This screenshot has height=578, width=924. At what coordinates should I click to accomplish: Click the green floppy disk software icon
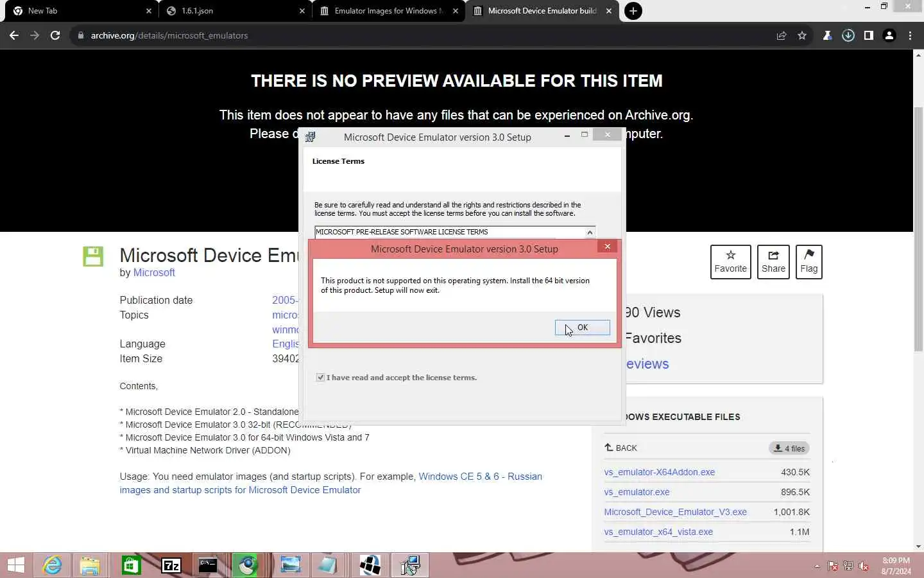93,256
